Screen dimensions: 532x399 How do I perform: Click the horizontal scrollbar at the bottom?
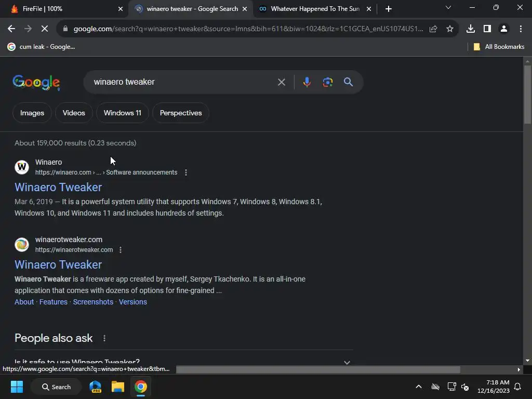click(318, 370)
